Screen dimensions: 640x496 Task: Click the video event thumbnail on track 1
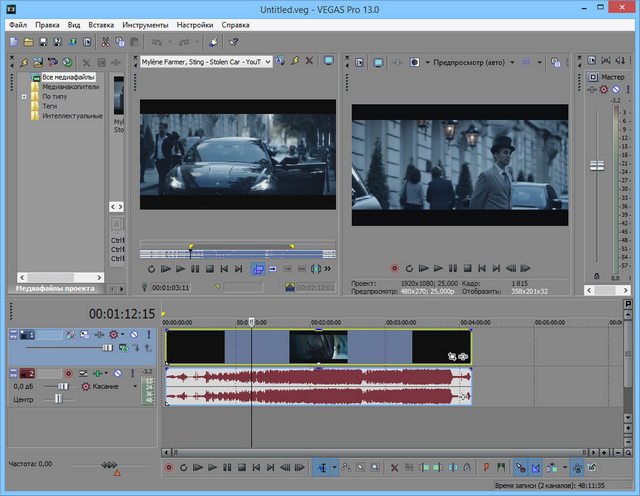tap(318, 347)
